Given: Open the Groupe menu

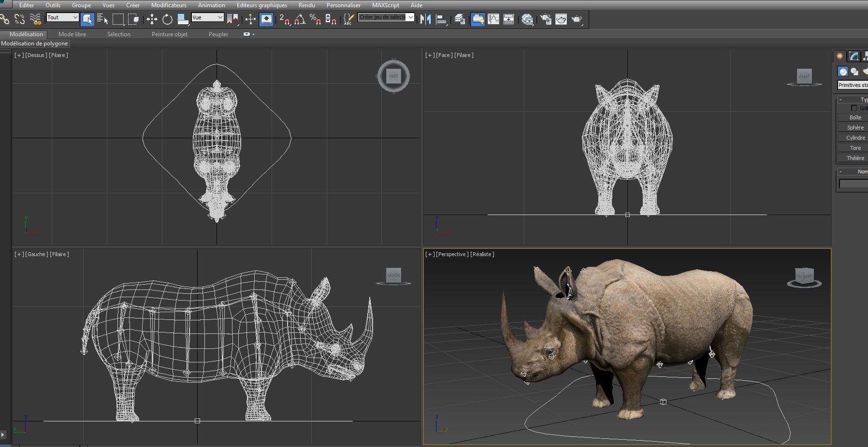Looking at the screenshot, I should click(81, 5).
